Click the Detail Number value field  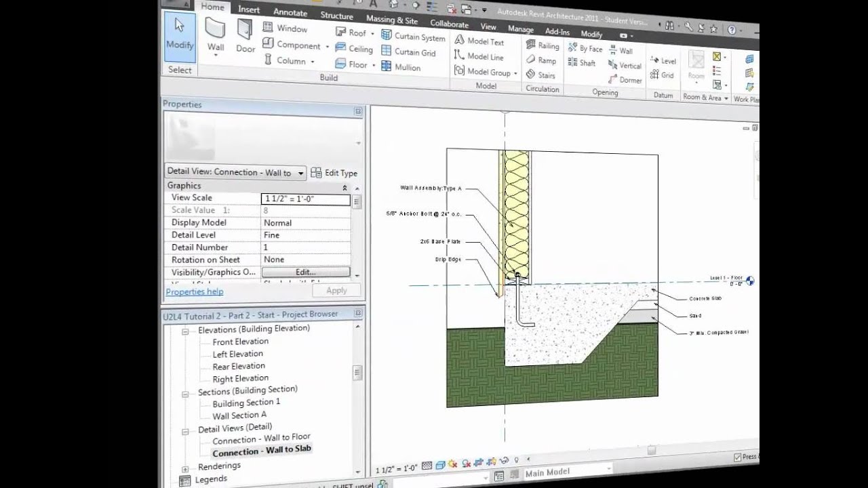(306, 247)
